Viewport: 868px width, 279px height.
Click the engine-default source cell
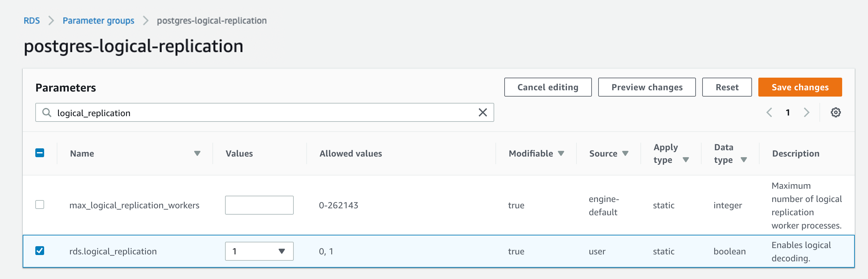[x=604, y=205]
